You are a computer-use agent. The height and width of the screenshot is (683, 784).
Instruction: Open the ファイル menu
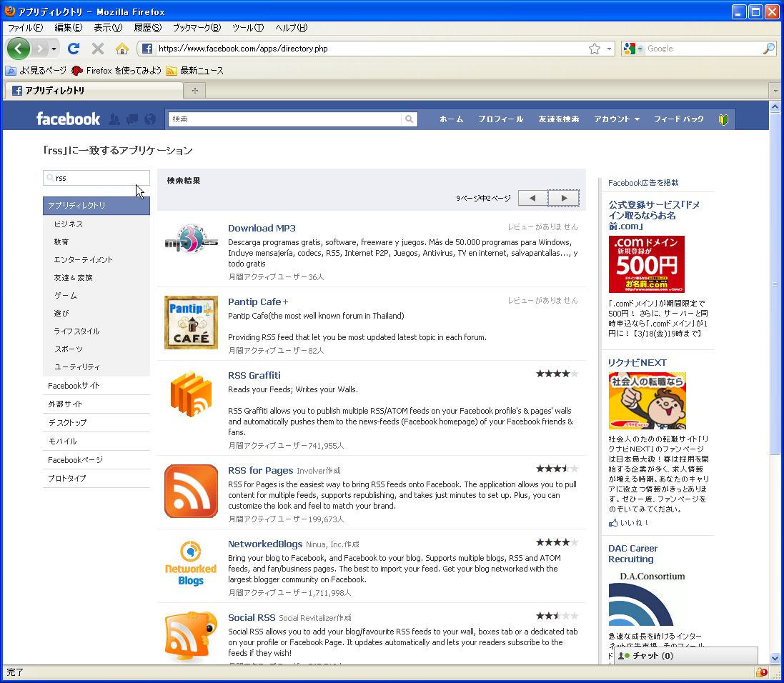[25, 27]
